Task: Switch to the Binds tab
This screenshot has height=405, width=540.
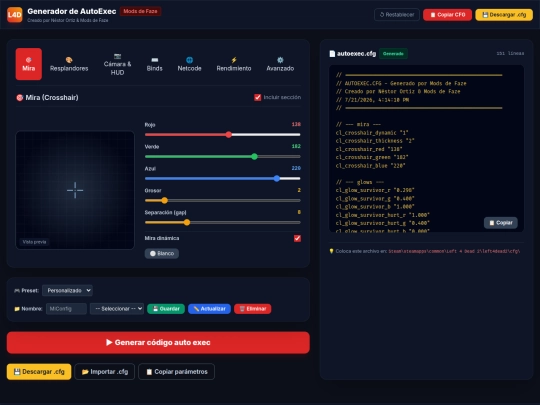Action: (154, 64)
